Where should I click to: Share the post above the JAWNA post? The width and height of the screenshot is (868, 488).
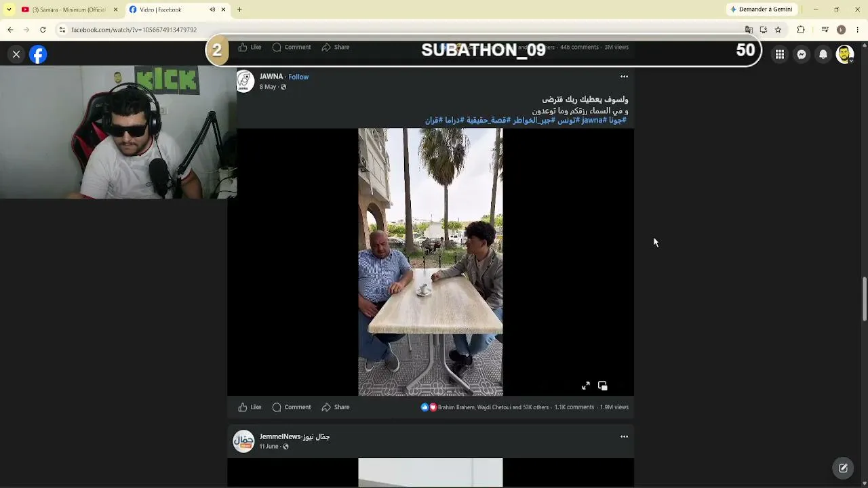[x=336, y=47]
